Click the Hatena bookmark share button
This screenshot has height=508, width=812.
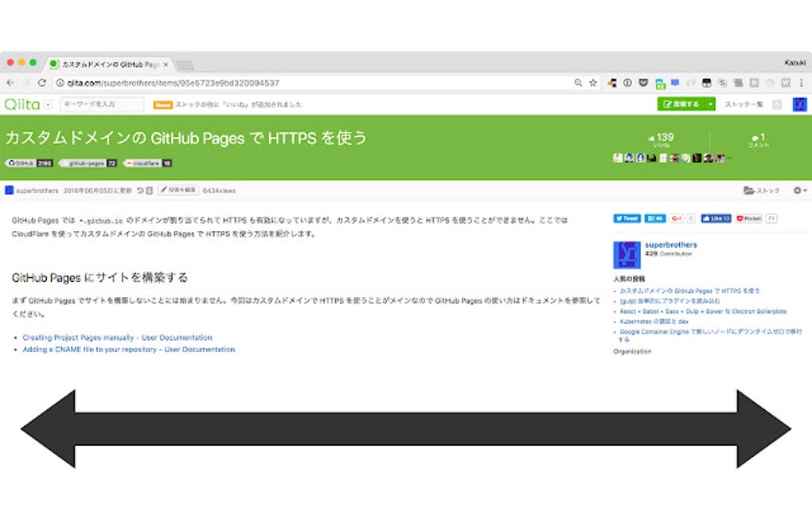click(x=654, y=218)
